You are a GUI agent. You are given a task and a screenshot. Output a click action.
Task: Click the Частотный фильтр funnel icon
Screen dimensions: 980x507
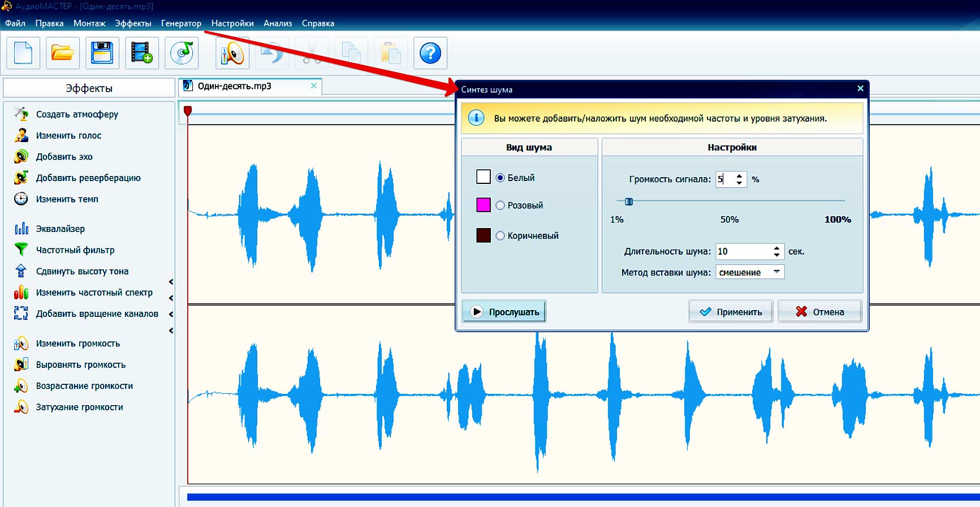pyautogui.click(x=21, y=250)
